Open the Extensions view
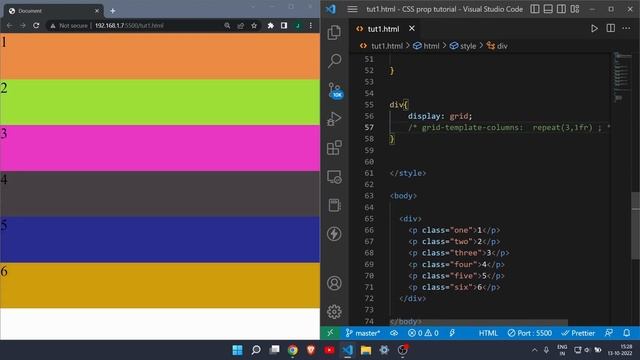Screen dimensions: 640x360 334,148
